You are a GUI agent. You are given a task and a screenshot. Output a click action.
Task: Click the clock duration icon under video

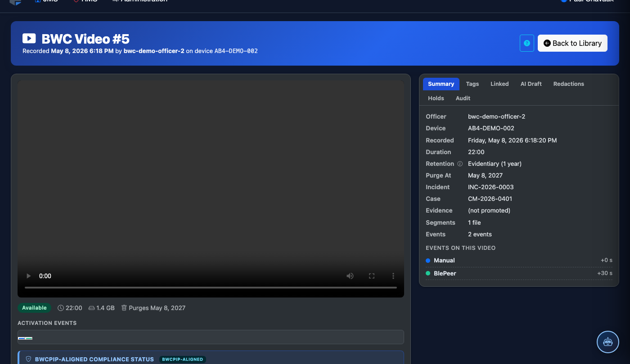61,308
